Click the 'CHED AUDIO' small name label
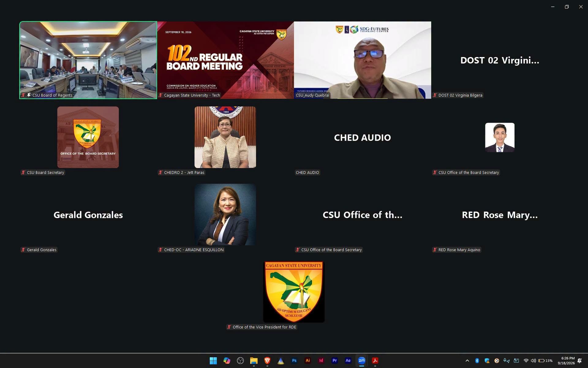This screenshot has height=368, width=588. tap(307, 173)
